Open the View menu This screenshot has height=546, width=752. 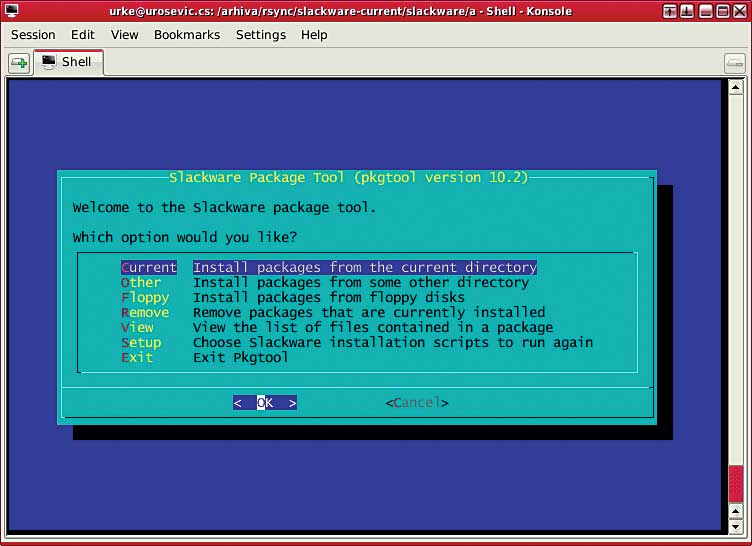[124, 35]
